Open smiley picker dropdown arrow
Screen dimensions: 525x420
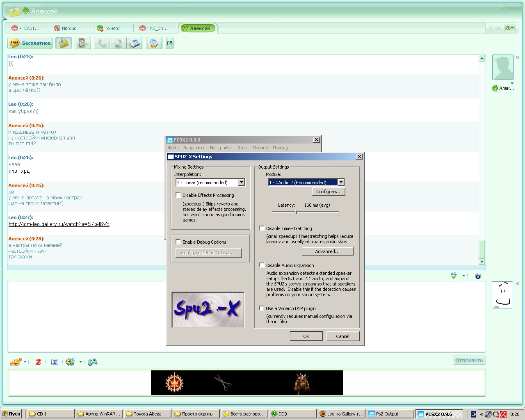[x=25, y=362]
